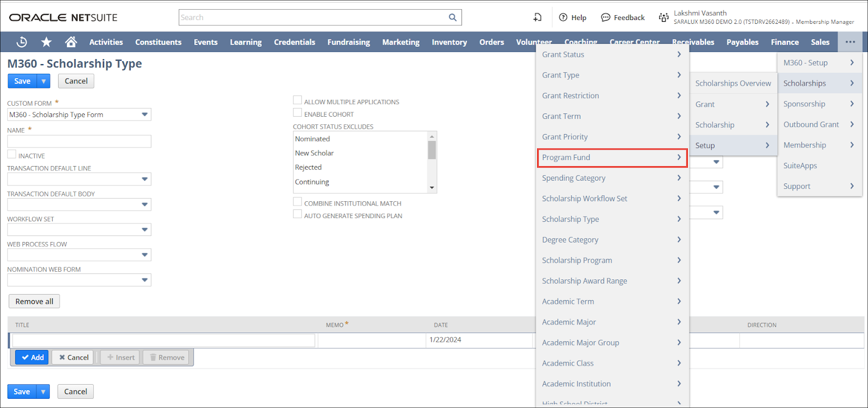868x408 pixels.
Task: Open the Nomination Web Form dropdown
Action: [x=144, y=280]
